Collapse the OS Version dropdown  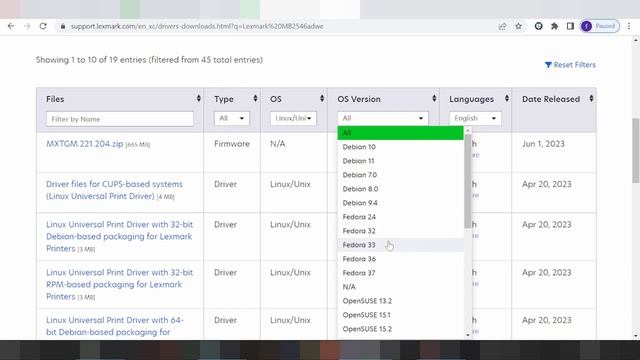pos(382,118)
